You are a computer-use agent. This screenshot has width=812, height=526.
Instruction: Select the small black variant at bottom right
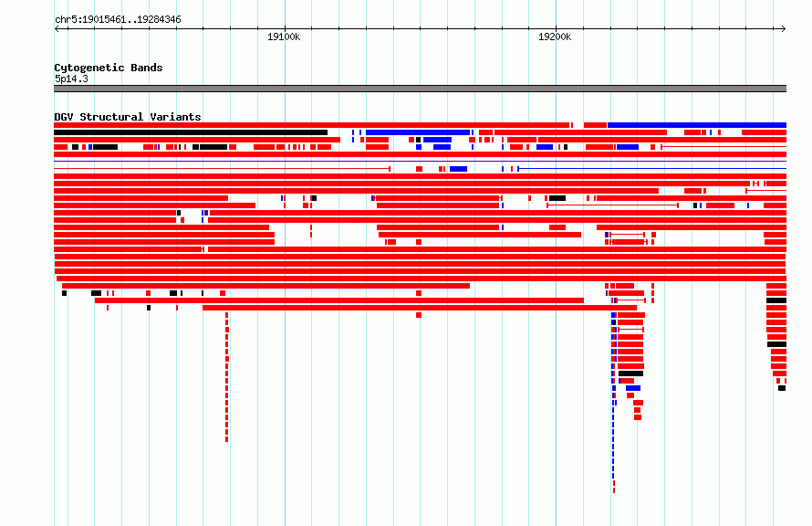click(782, 388)
